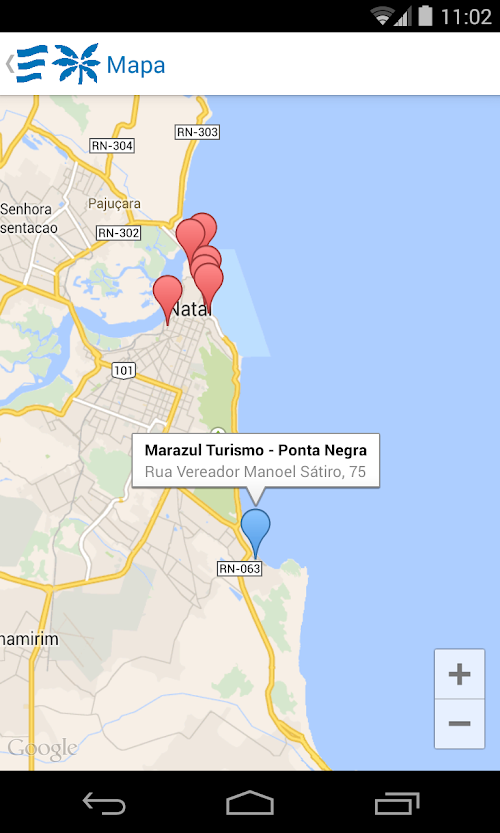500x833 pixels.
Task: Tap the 101 highway shield
Action: (x=124, y=370)
